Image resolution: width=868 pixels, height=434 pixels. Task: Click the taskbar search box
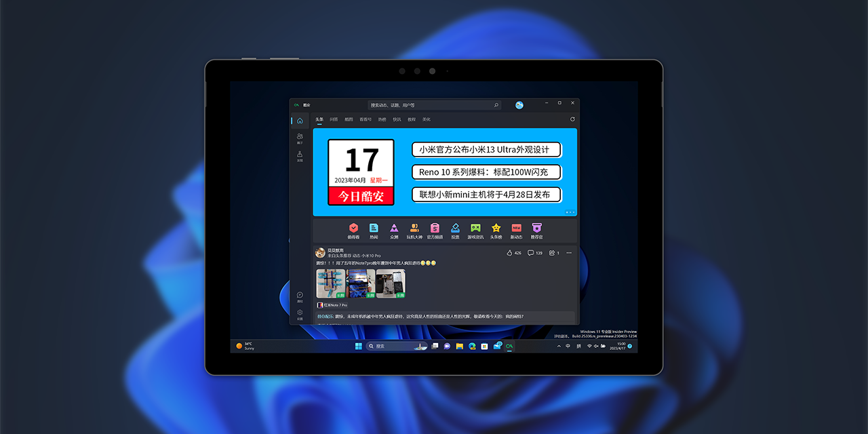[397, 346]
